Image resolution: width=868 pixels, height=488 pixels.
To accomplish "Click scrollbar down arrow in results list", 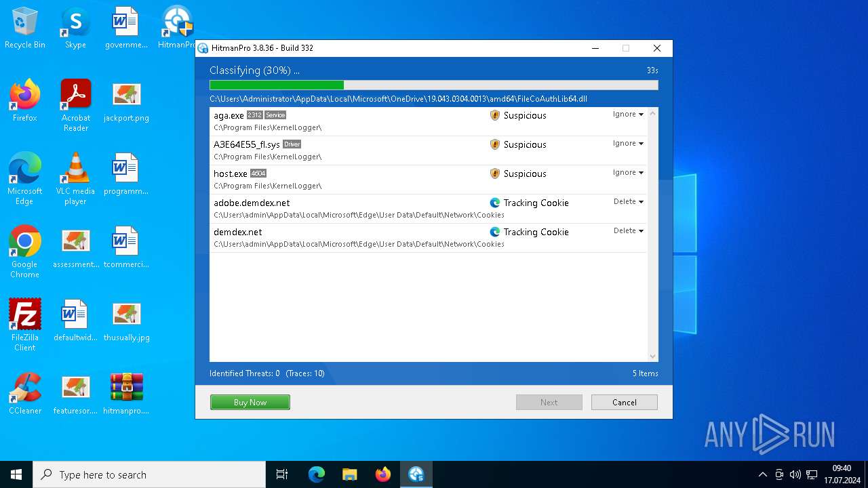I will click(x=652, y=357).
